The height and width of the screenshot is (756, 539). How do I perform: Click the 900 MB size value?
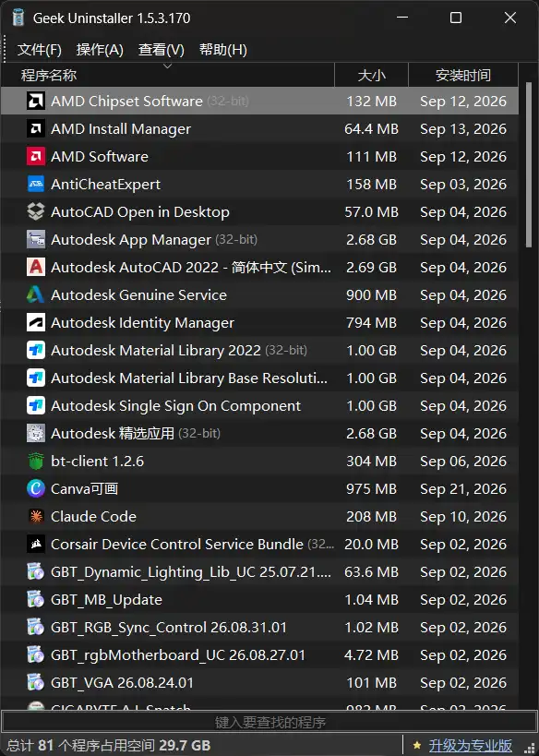tap(371, 295)
